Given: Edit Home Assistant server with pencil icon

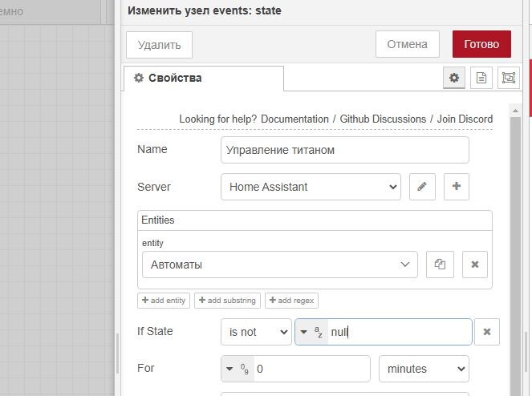Looking at the screenshot, I should coord(422,187).
